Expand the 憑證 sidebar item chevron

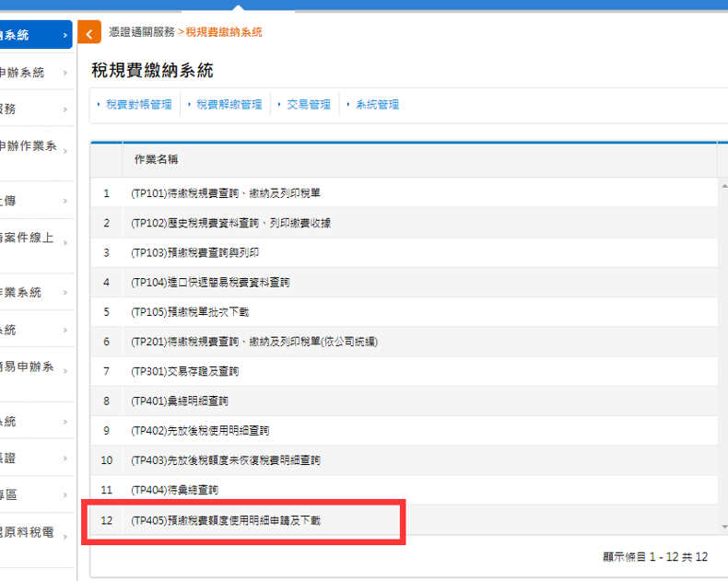coord(65,459)
